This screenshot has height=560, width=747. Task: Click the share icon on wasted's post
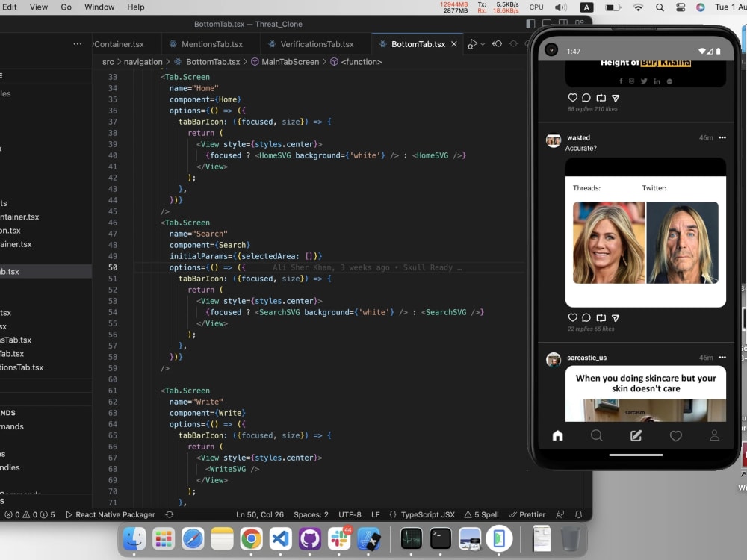tap(615, 317)
